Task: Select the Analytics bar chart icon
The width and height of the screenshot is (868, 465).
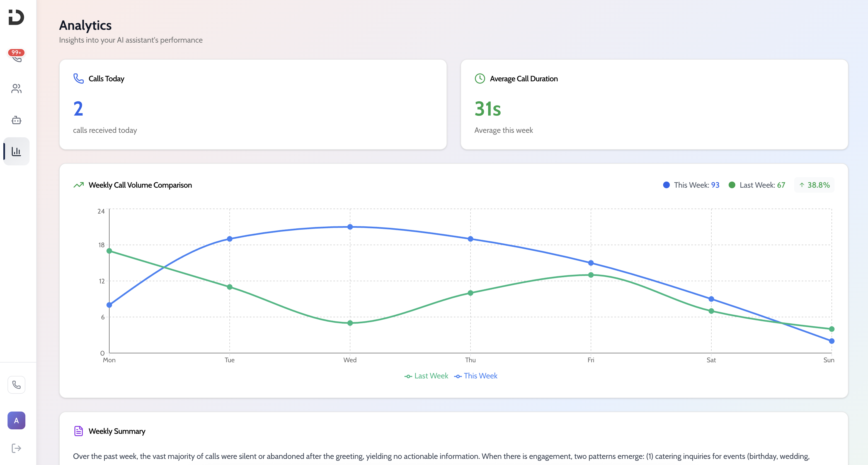Action: [x=16, y=151]
